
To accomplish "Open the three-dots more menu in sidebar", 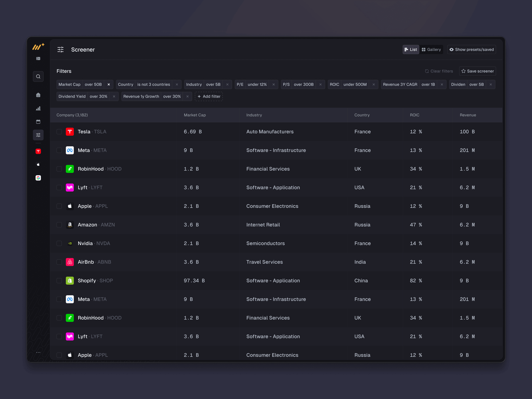I will [38, 352].
